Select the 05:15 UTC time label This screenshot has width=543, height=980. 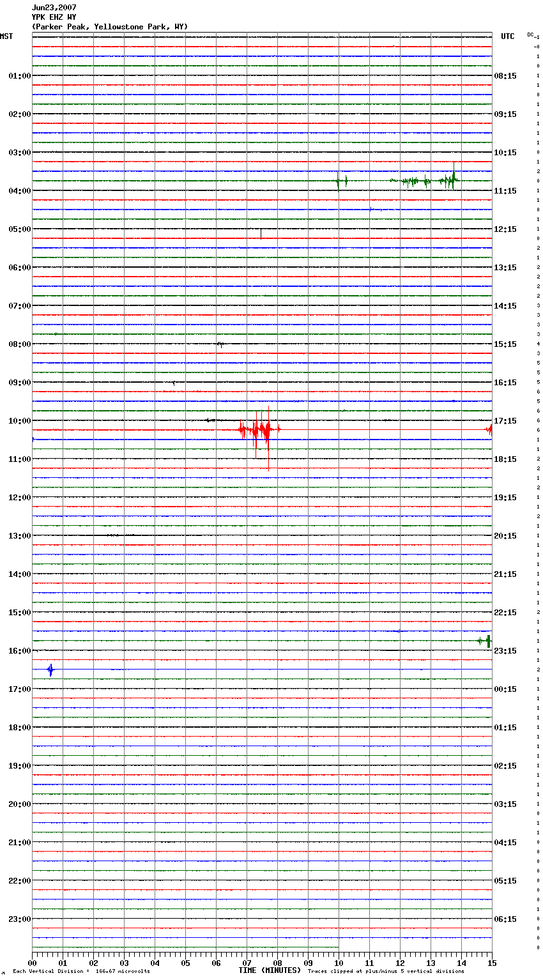click(x=505, y=881)
